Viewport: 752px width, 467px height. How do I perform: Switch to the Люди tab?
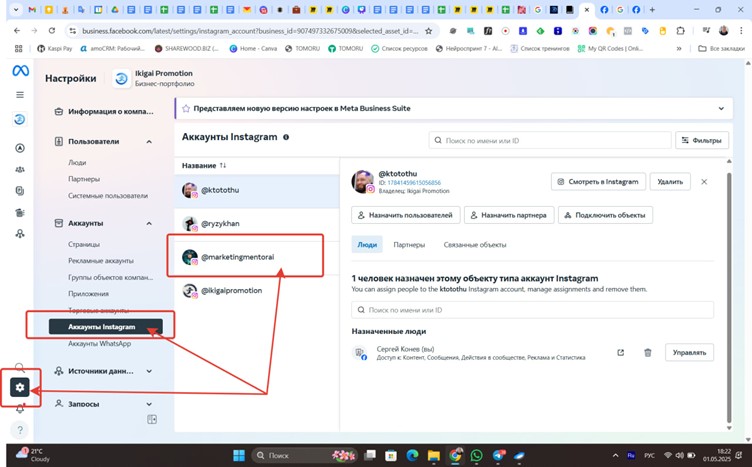pyautogui.click(x=367, y=245)
